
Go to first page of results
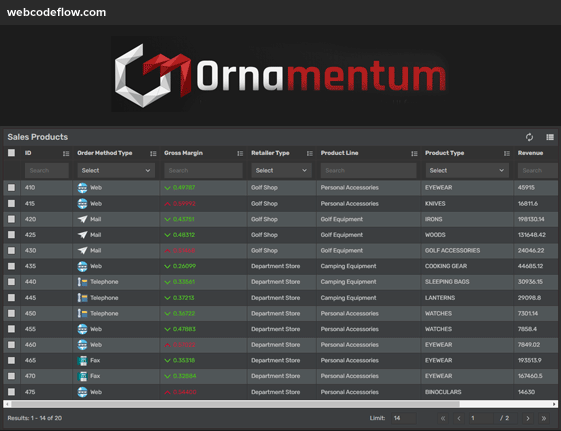point(443,418)
